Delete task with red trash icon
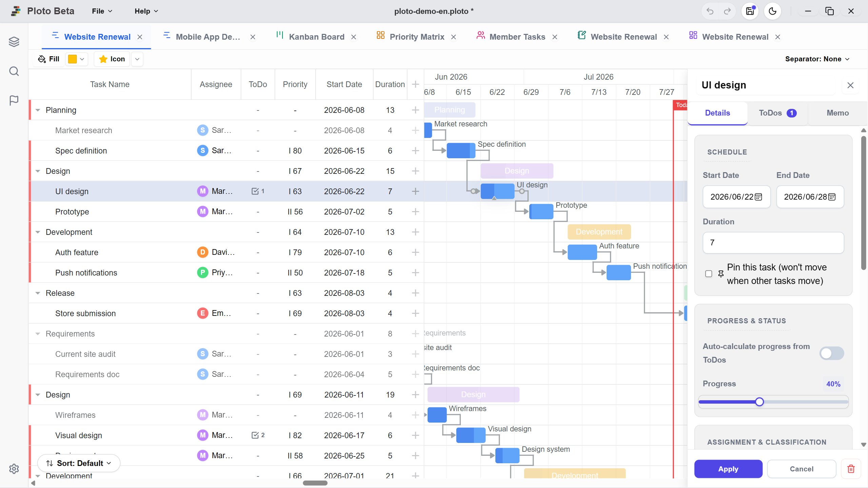868x488 pixels. [x=851, y=469]
